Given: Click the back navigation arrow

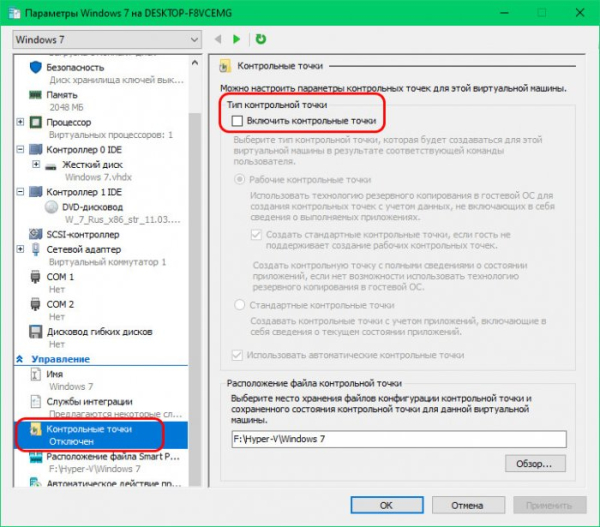Looking at the screenshot, I should [218, 39].
